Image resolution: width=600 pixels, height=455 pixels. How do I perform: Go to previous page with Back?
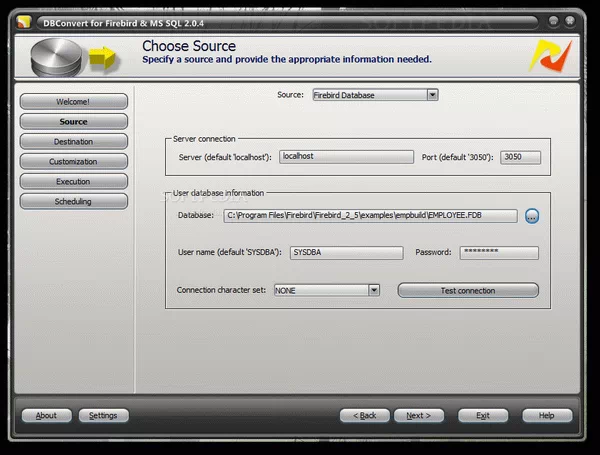point(365,416)
